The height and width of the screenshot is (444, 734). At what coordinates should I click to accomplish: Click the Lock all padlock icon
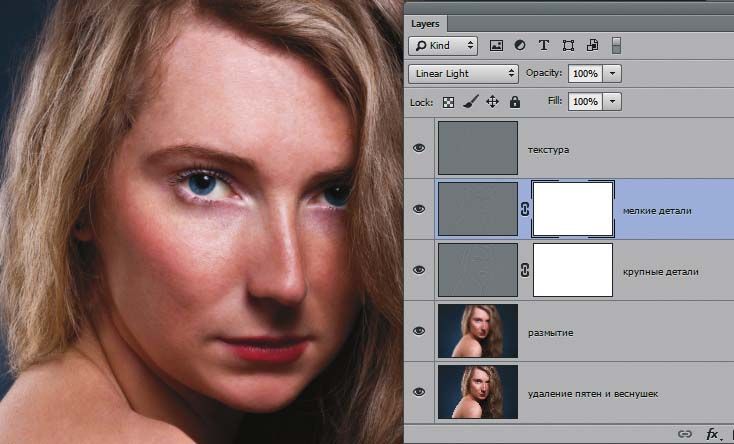514,102
